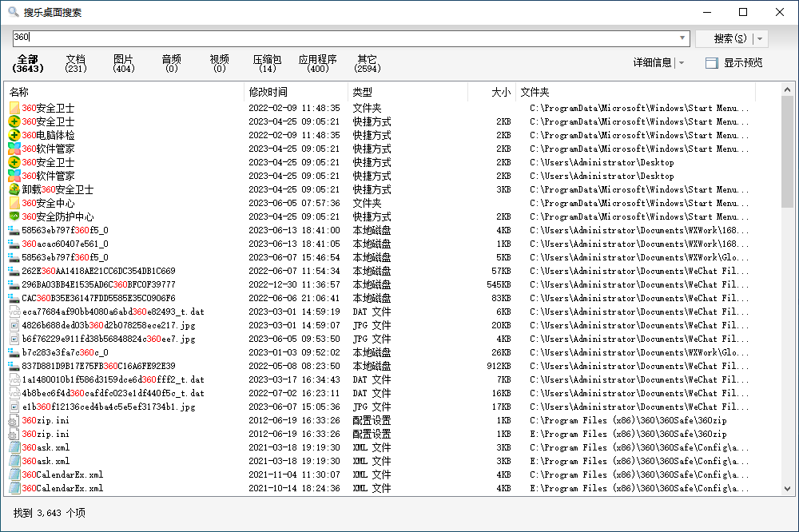
Task: Switch to the 应用程序 (400) tab
Action: click(x=317, y=63)
